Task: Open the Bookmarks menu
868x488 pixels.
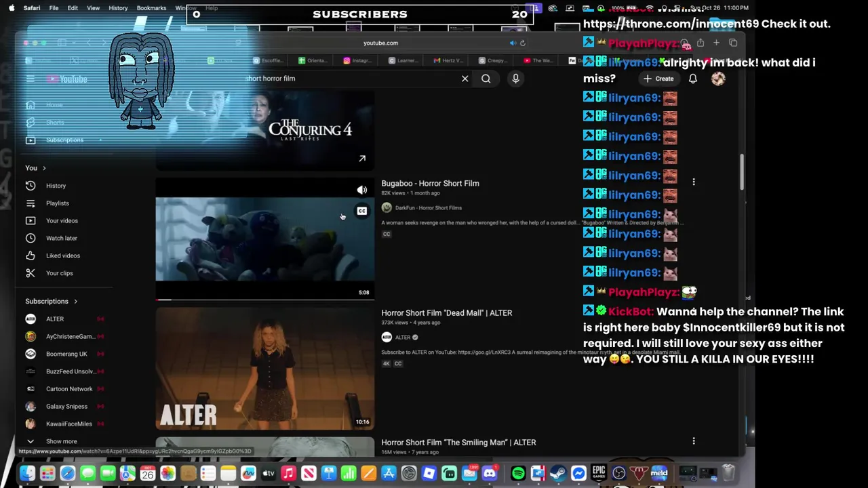Action: point(151,8)
